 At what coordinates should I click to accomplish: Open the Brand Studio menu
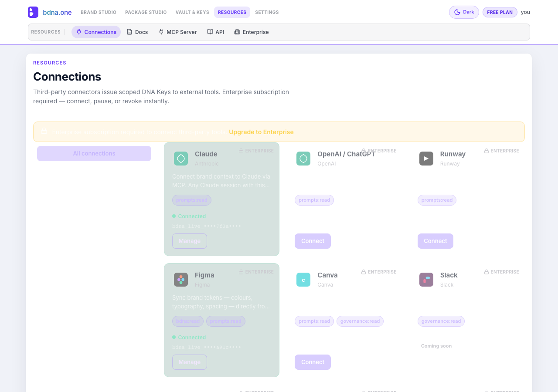point(99,12)
